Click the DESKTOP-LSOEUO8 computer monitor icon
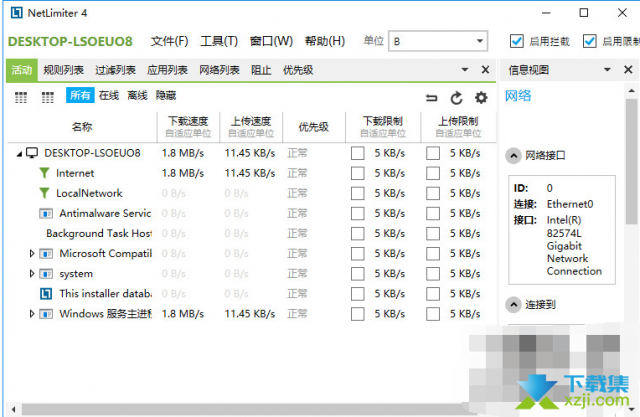 click(32, 153)
